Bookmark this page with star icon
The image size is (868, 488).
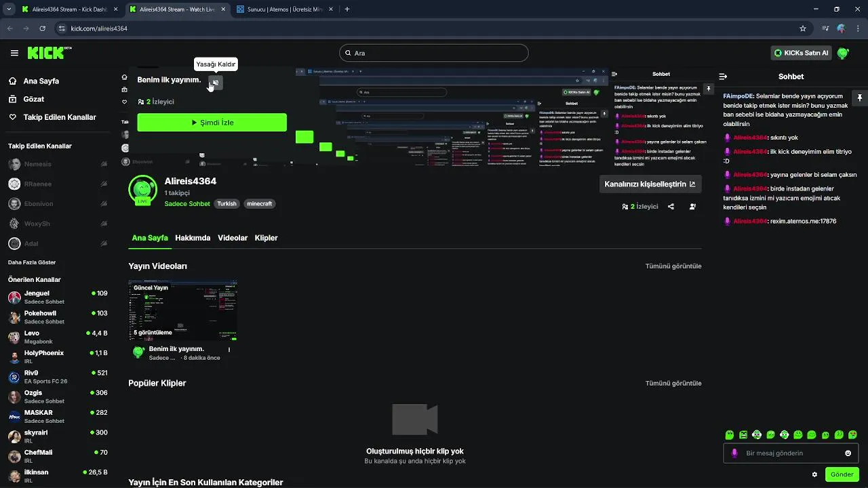(x=803, y=28)
